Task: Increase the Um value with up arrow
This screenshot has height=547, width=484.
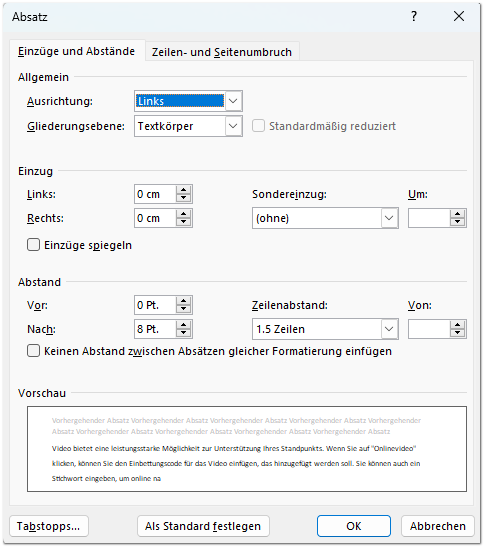Action: pos(457,214)
